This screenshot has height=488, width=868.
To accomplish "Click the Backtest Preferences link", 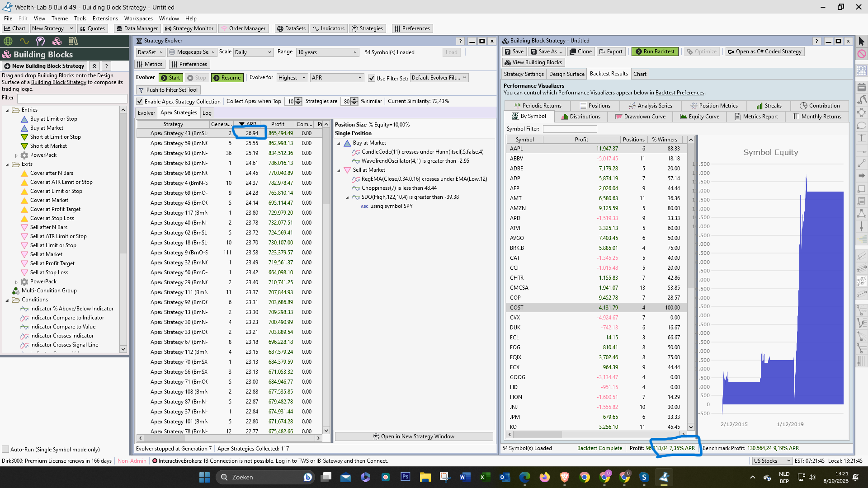I will 679,93.
